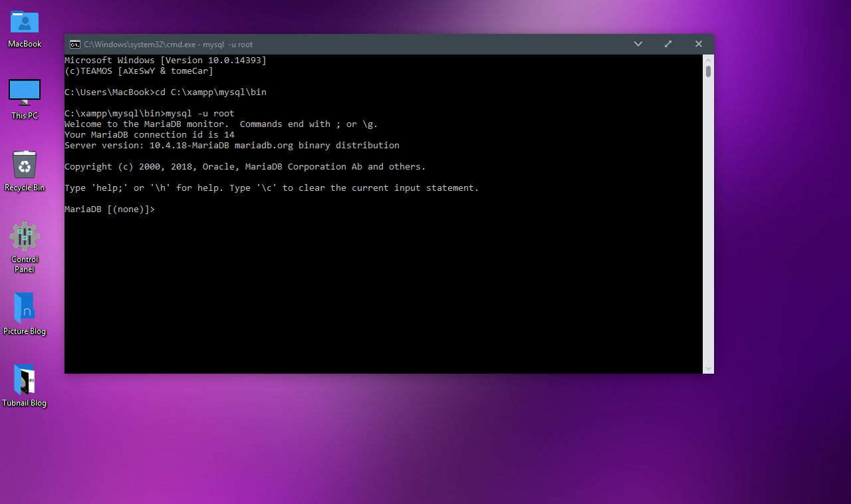Click the scrollbar down arrow
The width and height of the screenshot is (851, 504).
click(707, 368)
